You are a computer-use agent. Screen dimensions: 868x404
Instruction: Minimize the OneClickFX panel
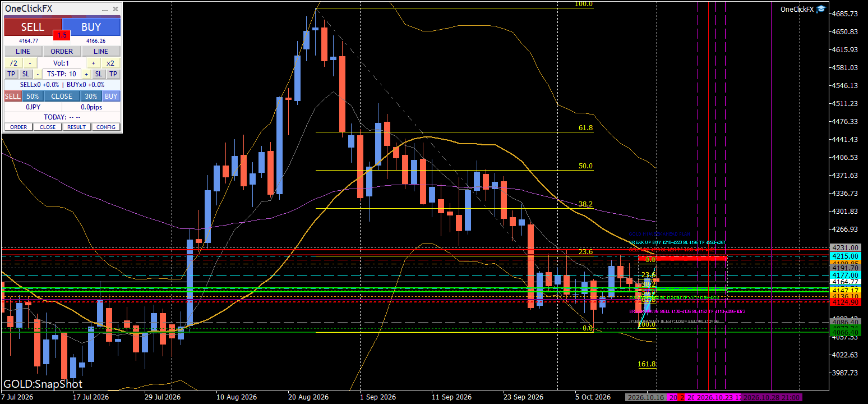(105, 9)
